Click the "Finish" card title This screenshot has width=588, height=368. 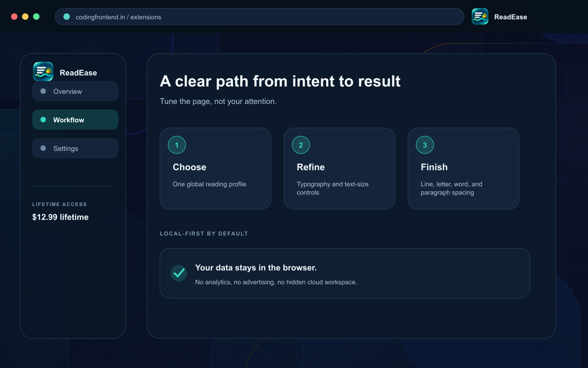tap(434, 167)
